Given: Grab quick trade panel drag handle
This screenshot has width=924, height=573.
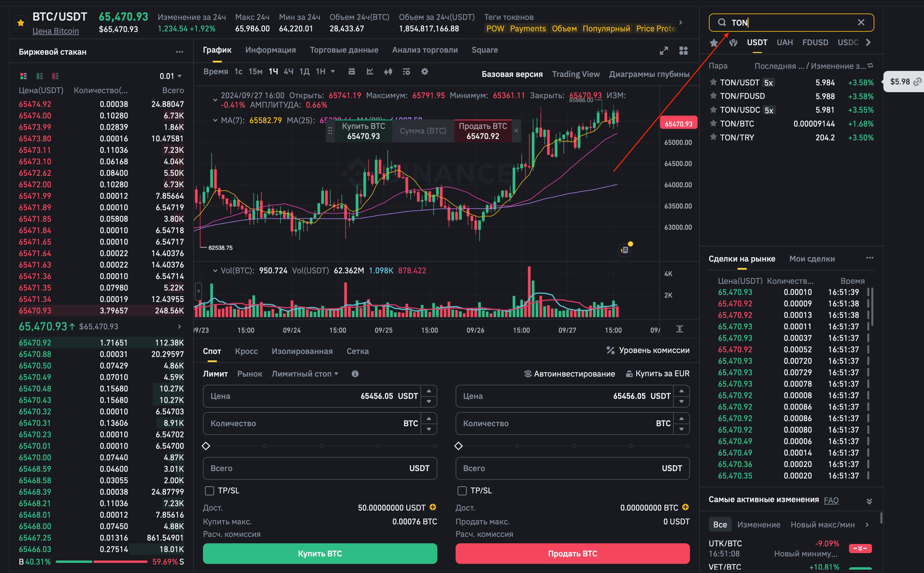Looking at the screenshot, I should pos(330,131).
